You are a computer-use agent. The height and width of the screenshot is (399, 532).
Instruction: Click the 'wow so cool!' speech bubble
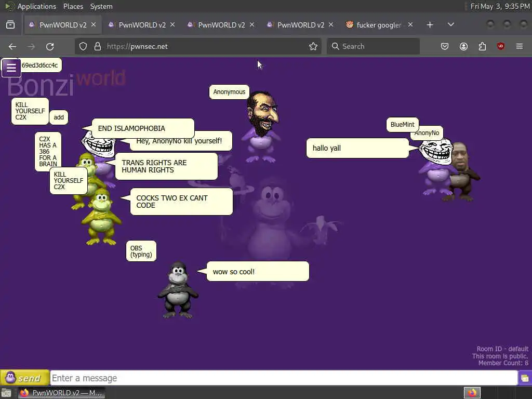click(x=258, y=271)
